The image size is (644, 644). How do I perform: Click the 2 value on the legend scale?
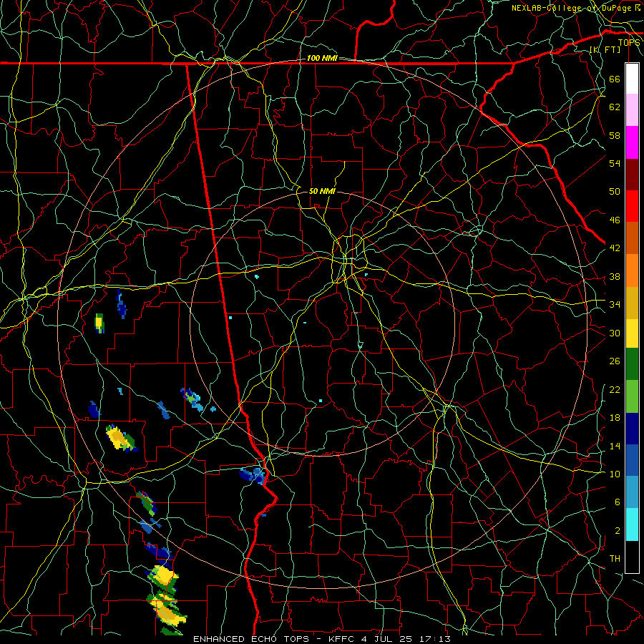tap(618, 530)
